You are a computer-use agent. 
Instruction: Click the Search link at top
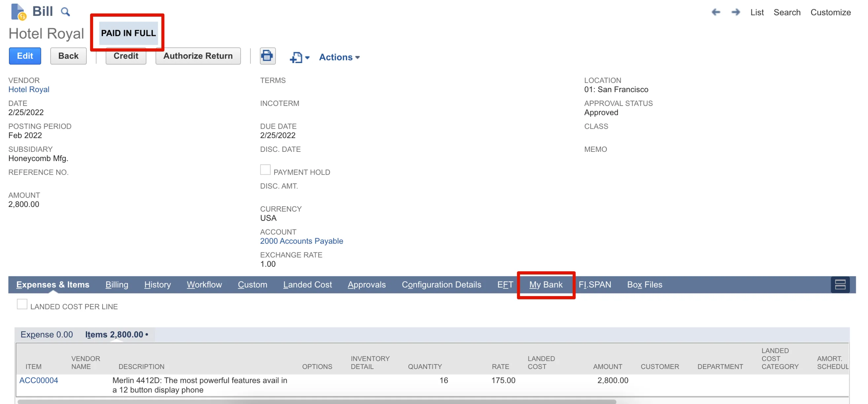click(787, 13)
